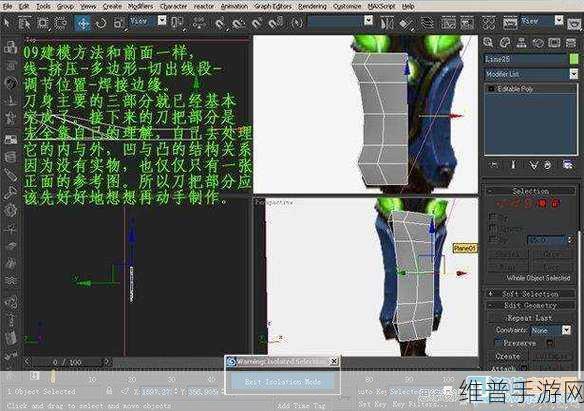584x411 pixels.
Task: Click the object name field
Action: click(x=525, y=59)
